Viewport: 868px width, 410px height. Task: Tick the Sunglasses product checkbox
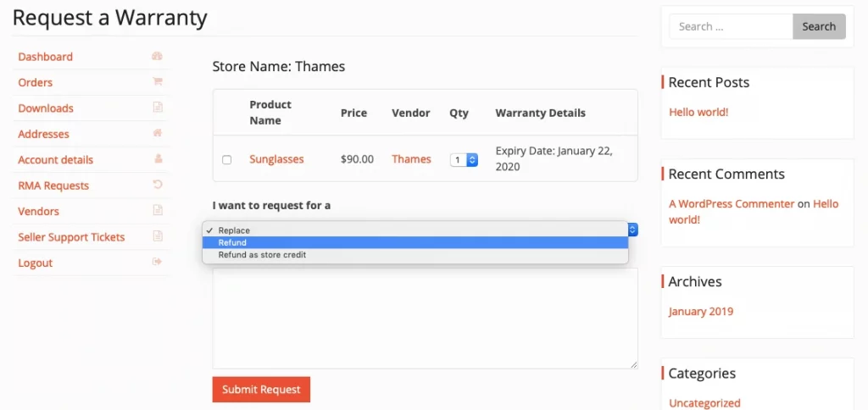point(227,160)
